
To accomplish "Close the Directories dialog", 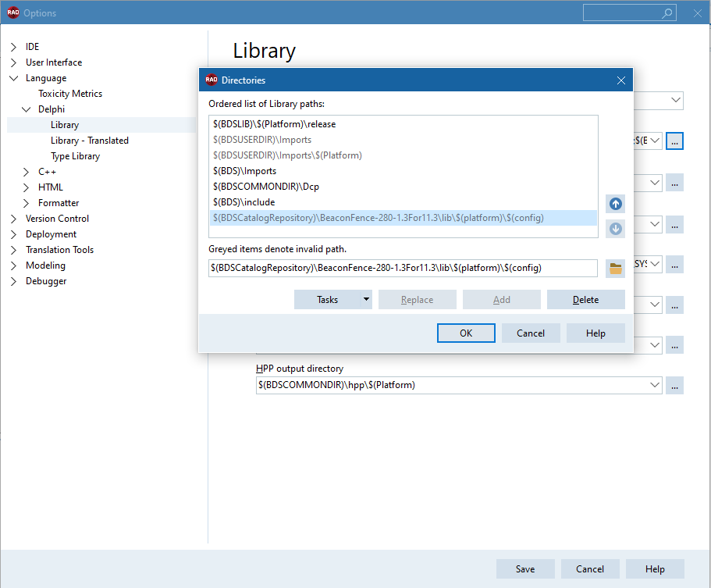I will coord(620,80).
